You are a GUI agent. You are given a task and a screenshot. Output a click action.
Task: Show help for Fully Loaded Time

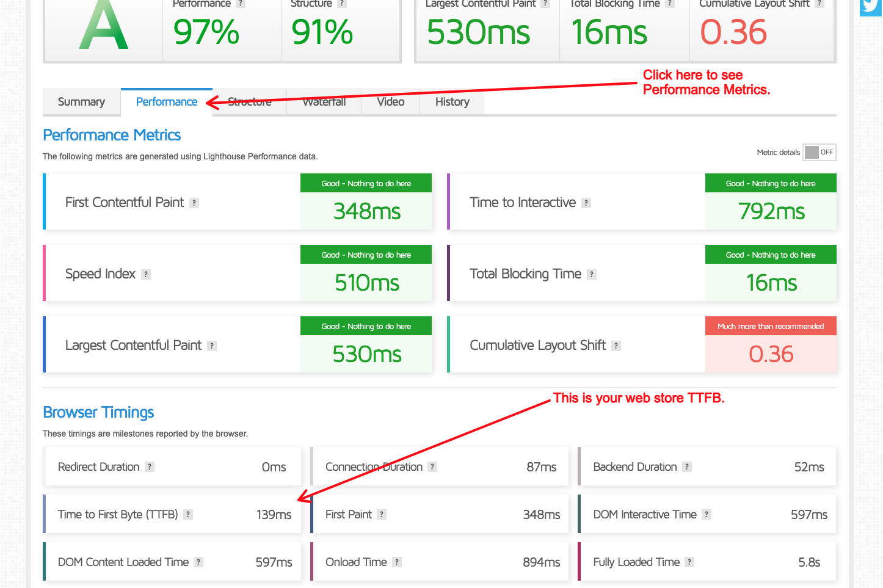click(689, 562)
